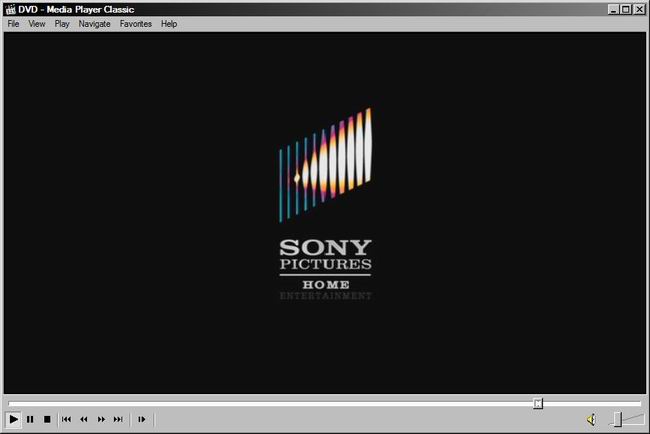Open the Play menu
The height and width of the screenshot is (434, 650).
click(x=62, y=24)
